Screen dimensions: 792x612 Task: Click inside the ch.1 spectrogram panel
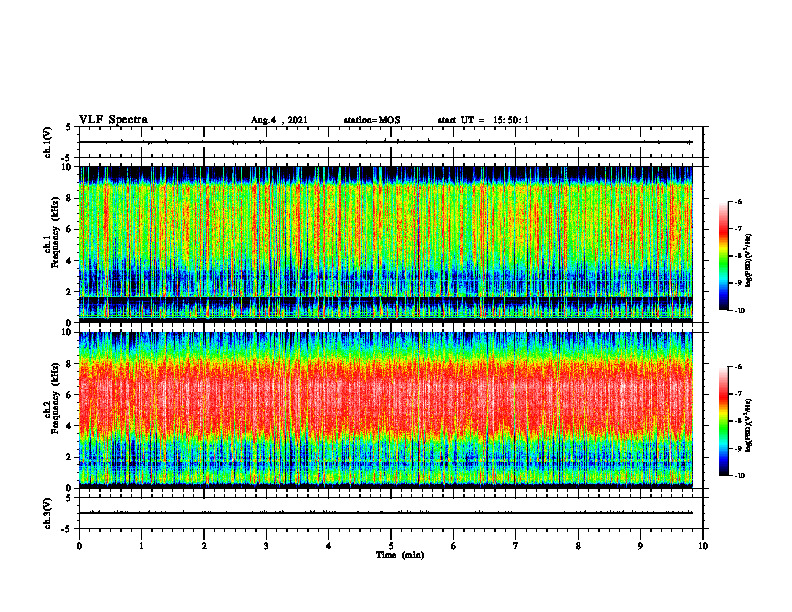click(386, 244)
